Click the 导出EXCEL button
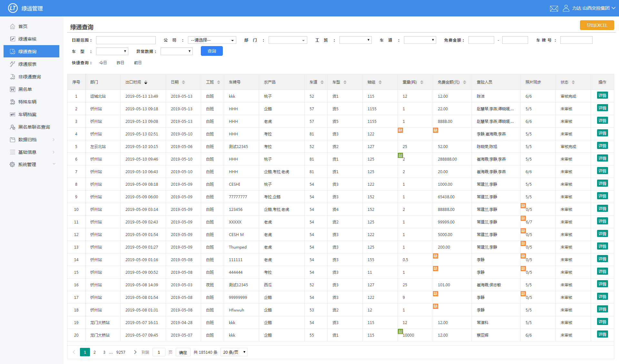619x364 pixels. [x=597, y=25]
